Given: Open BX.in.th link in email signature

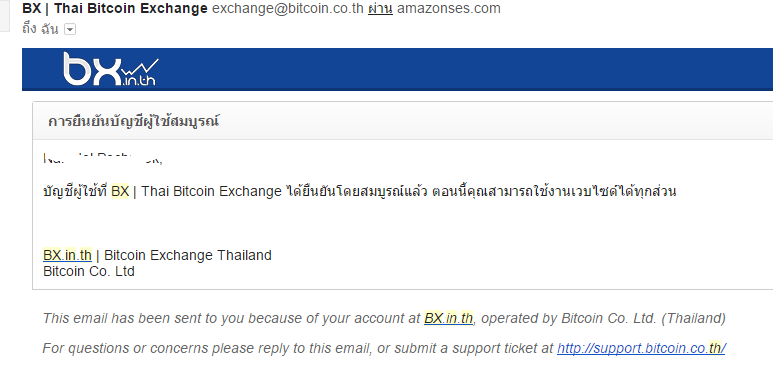Looking at the screenshot, I should tap(68, 255).
